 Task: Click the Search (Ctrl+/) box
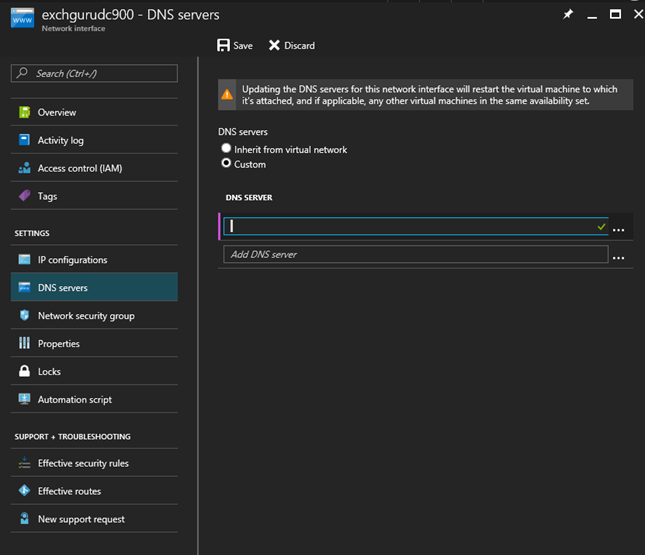click(94, 73)
